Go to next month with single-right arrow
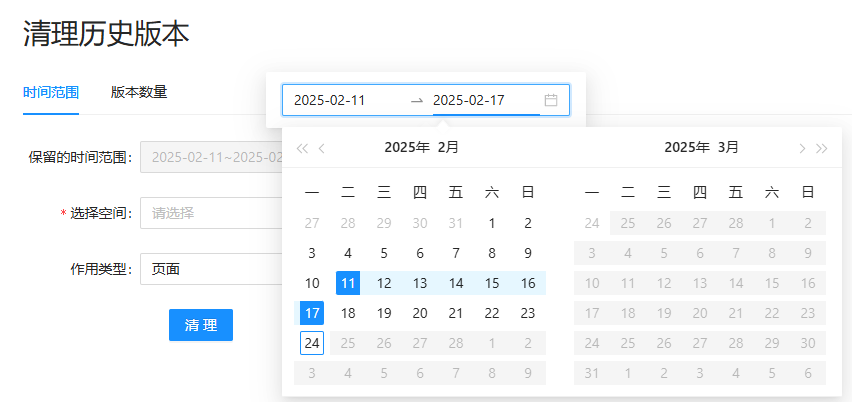 (x=802, y=149)
